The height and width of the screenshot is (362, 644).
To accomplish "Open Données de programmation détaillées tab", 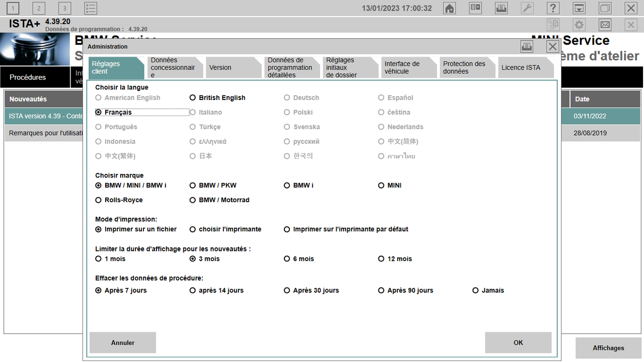I will (x=292, y=67).
